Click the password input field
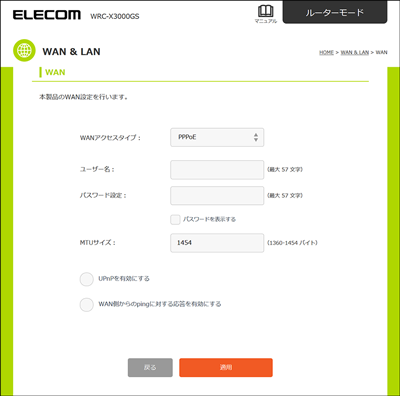Viewport: 400px width, 396px height. click(217, 196)
